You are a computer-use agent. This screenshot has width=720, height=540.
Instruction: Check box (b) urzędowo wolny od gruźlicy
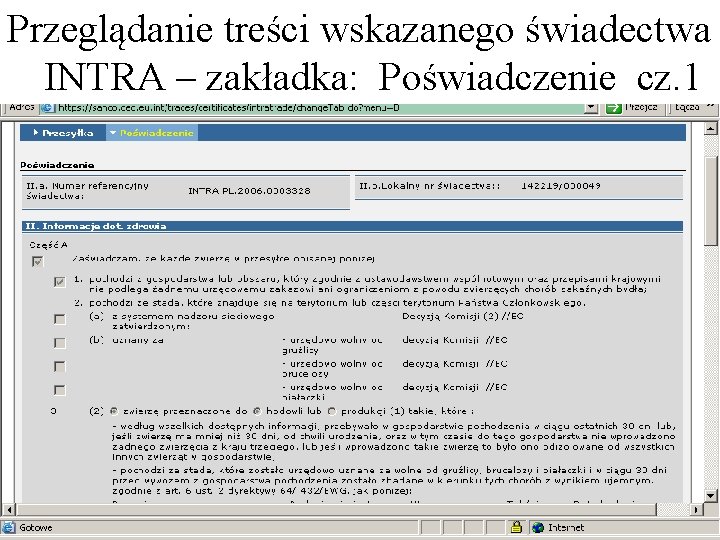[59, 343]
